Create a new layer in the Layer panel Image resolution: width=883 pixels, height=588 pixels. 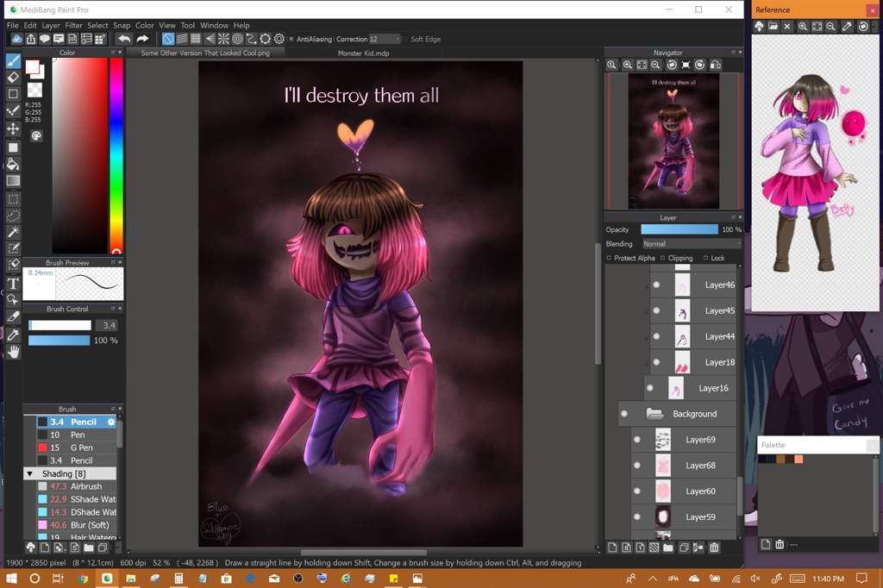click(x=612, y=547)
